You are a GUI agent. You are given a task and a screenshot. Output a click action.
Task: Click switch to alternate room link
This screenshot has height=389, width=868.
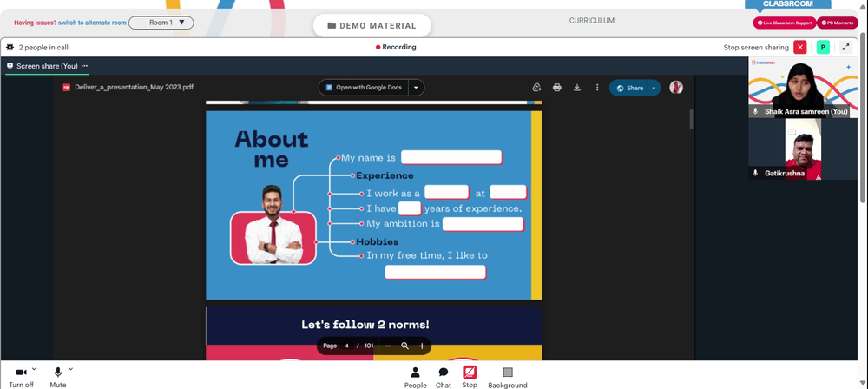click(93, 23)
